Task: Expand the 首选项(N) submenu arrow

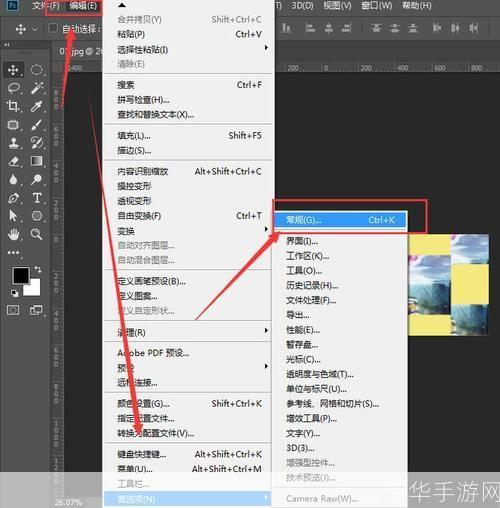Action: click(x=266, y=497)
